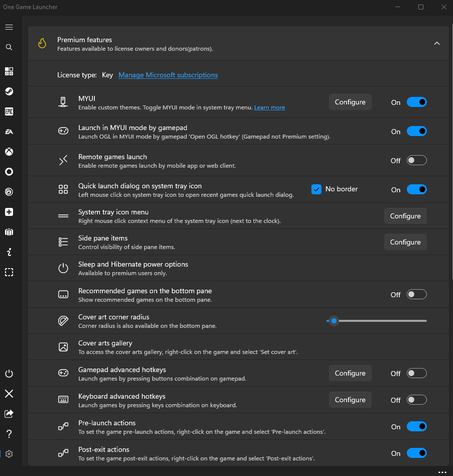Turn off the MYUI toggle
Viewport: 453px width, 476px height.
(416, 102)
